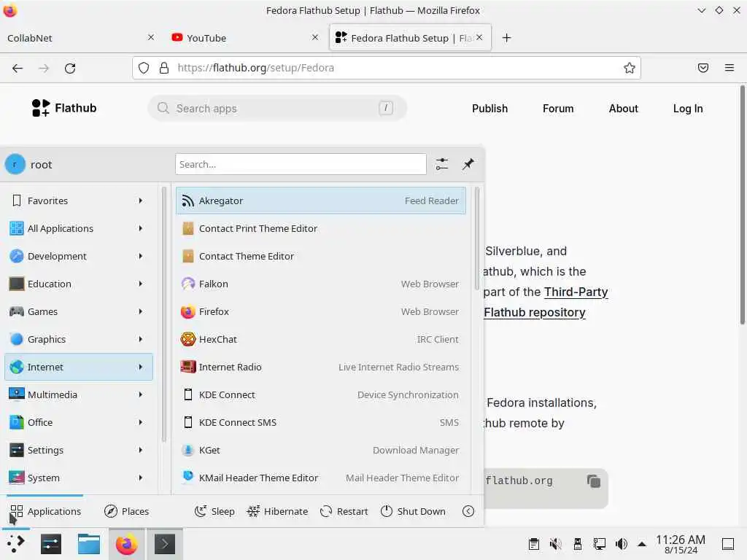Open Konsole terminal from taskbar

pyautogui.click(x=164, y=544)
